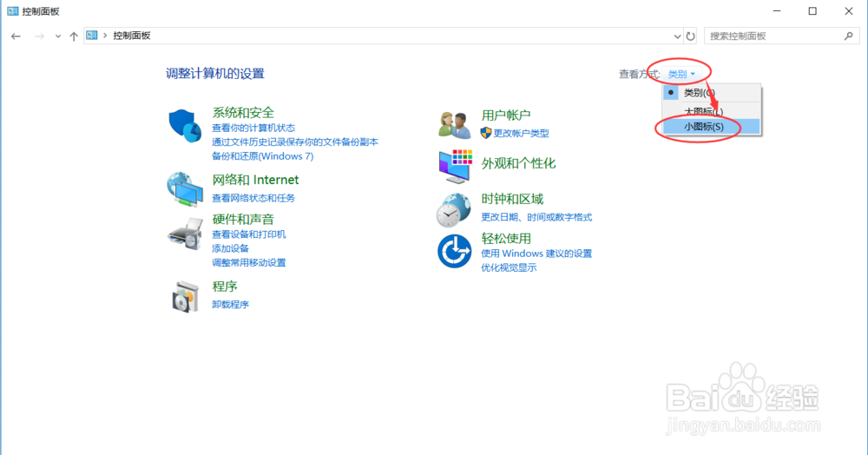Refresh the control panel view
Viewport: 868px width, 455px height.
pos(690,36)
